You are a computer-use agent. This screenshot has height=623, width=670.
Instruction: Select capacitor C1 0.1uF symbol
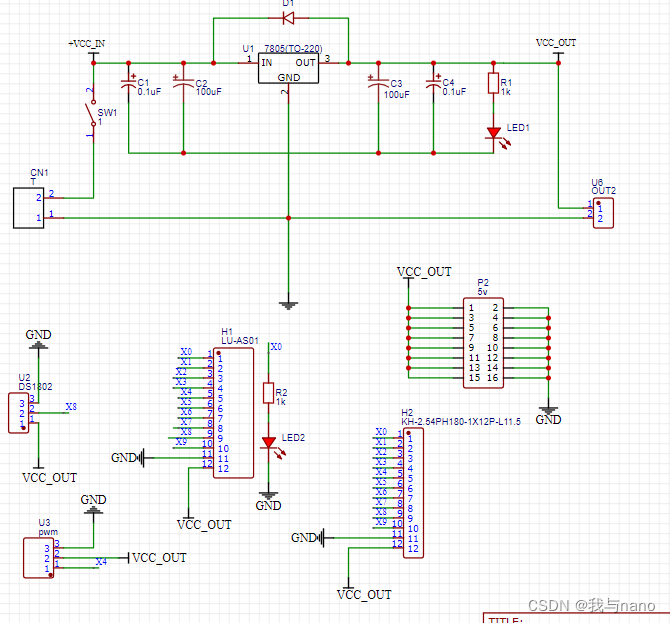tap(129, 83)
